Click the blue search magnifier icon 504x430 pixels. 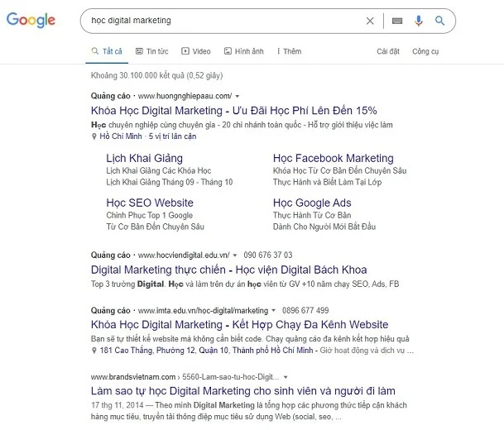(439, 21)
